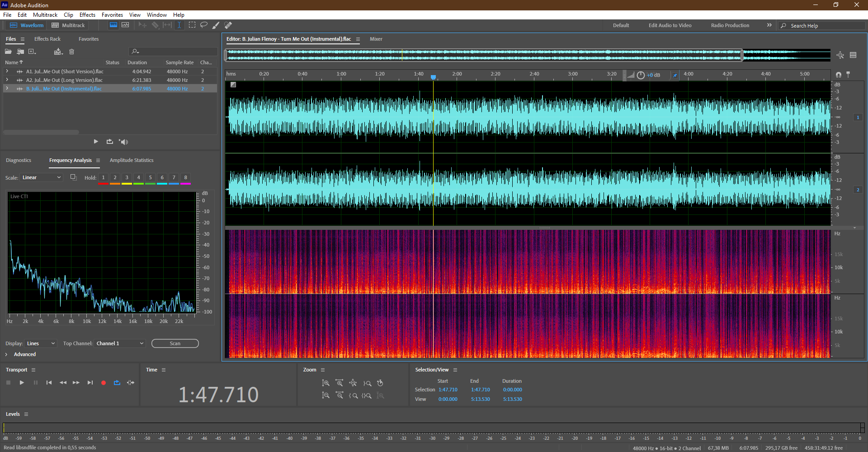Click the Transport Stop button
Viewport: 868px width, 452px height.
[x=8, y=383]
